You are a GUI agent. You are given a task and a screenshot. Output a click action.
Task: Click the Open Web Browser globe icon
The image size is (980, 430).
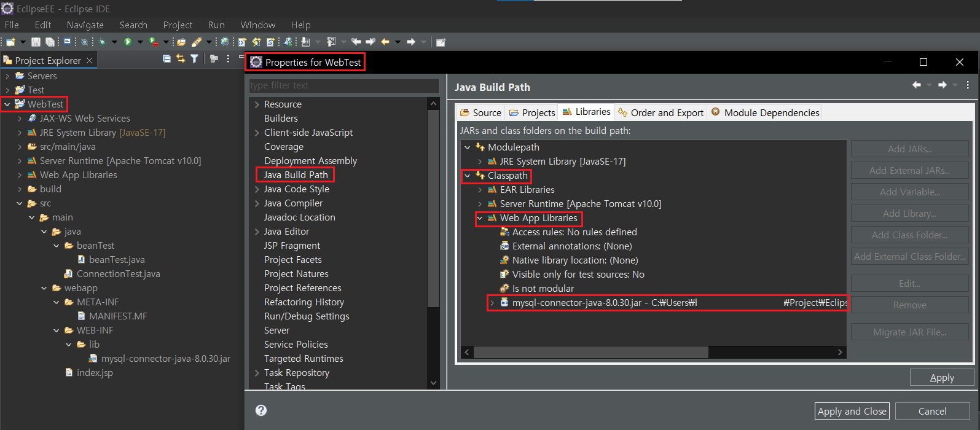point(225,42)
